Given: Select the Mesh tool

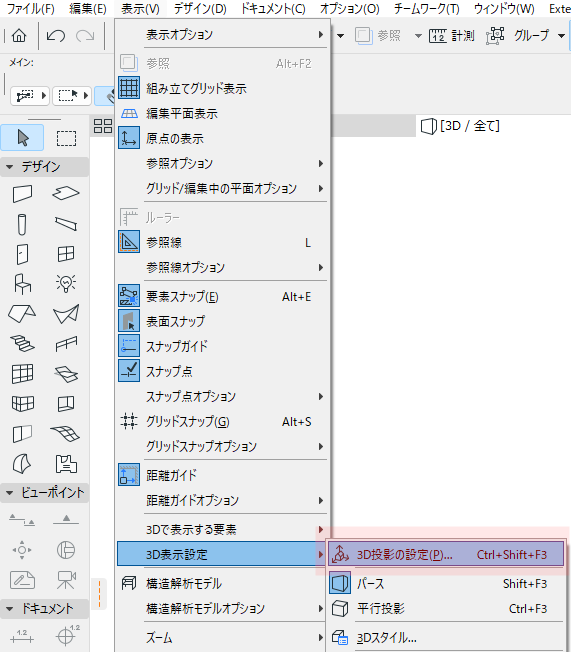Looking at the screenshot, I should point(66,434).
